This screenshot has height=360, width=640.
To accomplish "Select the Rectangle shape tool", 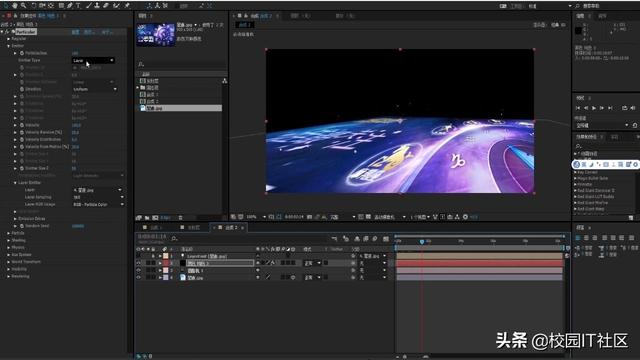I will pos(61,5).
